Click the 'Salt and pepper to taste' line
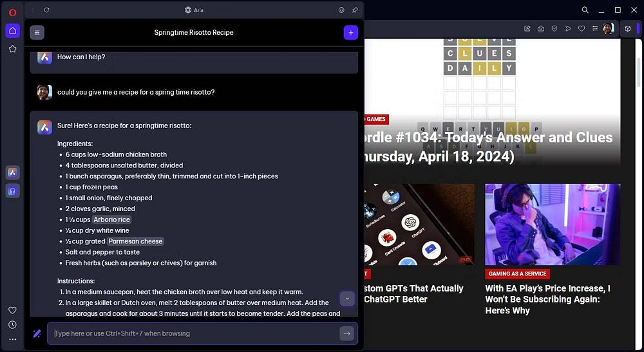644x352 pixels. point(102,252)
